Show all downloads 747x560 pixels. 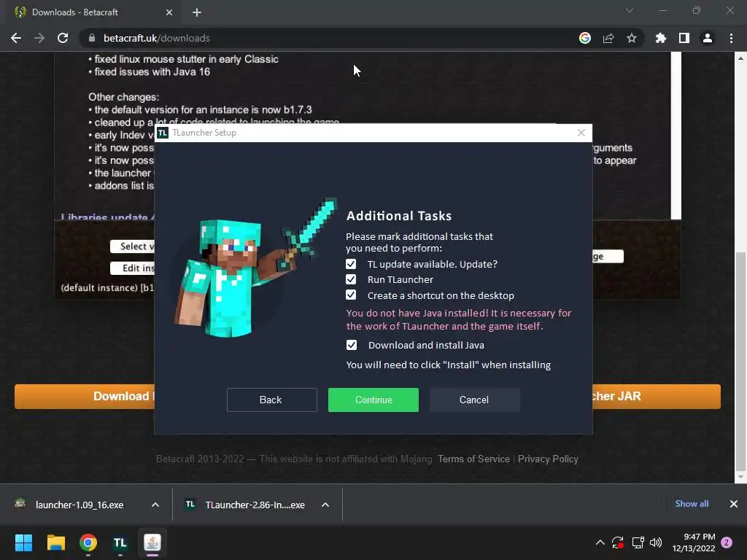pyautogui.click(x=692, y=504)
